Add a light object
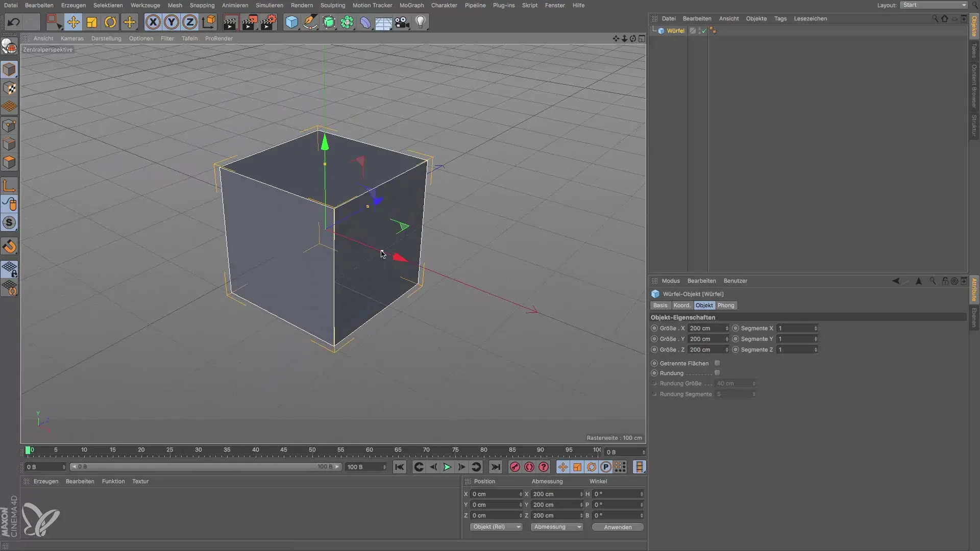The width and height of the screenshot is (980, 551). pos(421,22)
